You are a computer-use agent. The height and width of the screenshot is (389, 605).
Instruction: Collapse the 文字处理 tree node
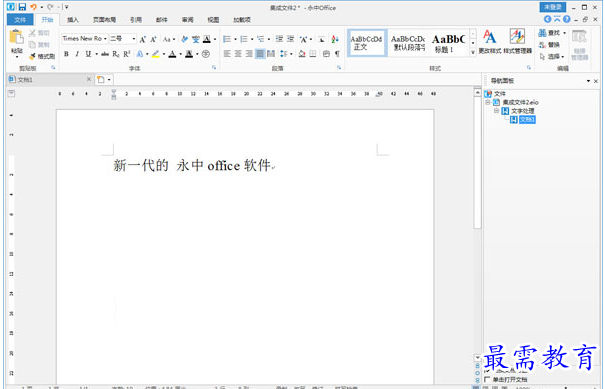point(497,111)
